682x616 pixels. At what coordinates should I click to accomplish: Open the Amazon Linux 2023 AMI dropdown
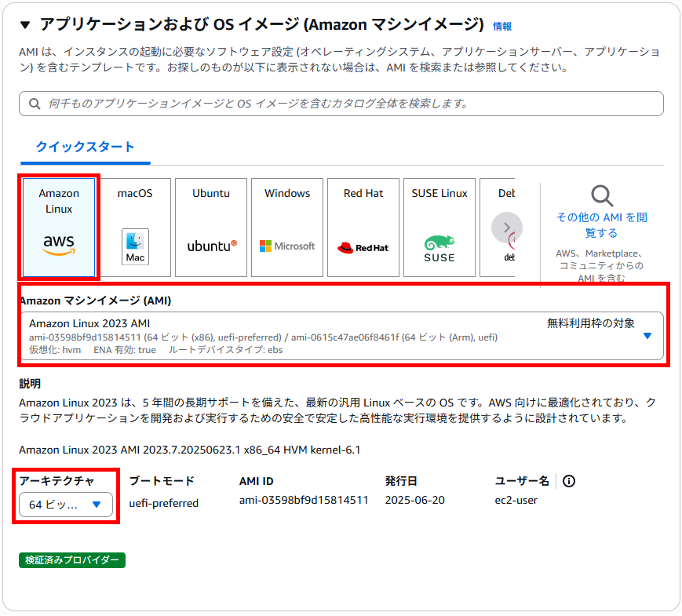[x=342, y=336]
